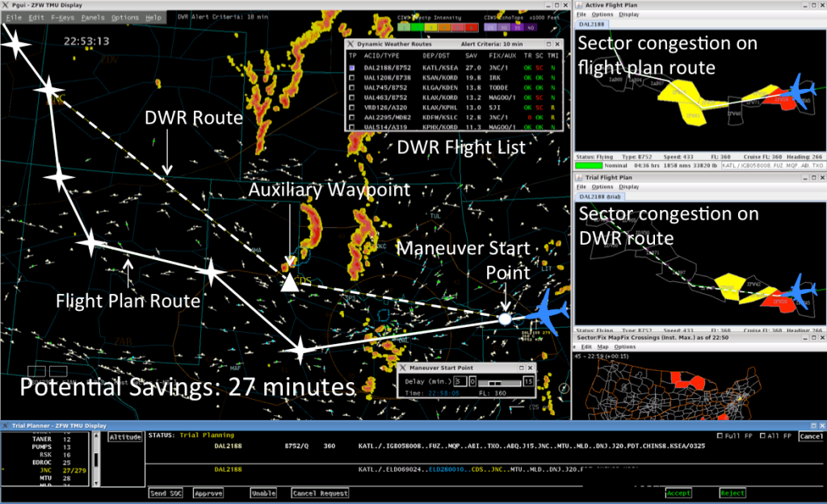This screenshot has height=504, width=827.
Task: Click the SAV column header
Action: [471, 56]
